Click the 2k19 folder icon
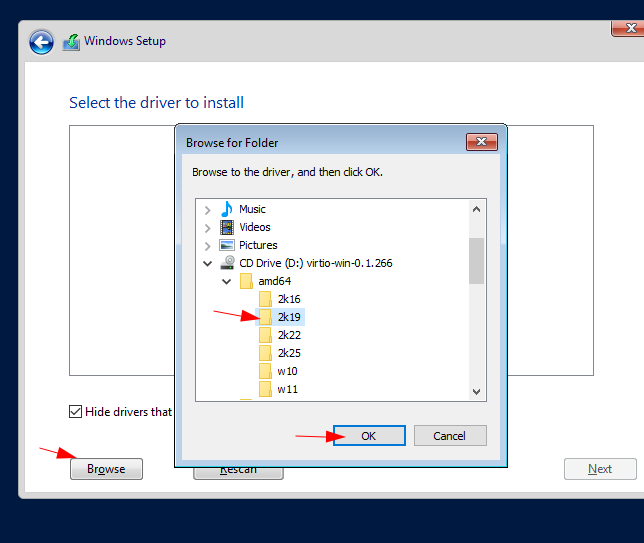 [265, 317]
